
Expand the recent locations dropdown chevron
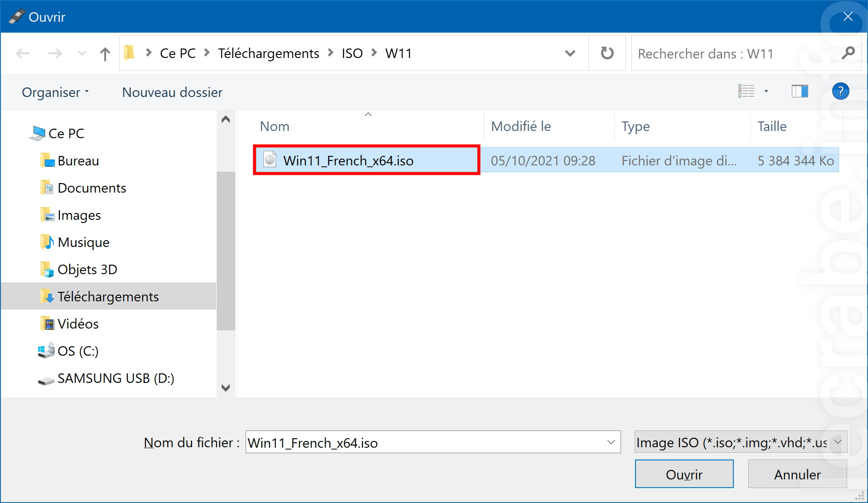pos(82,54)
